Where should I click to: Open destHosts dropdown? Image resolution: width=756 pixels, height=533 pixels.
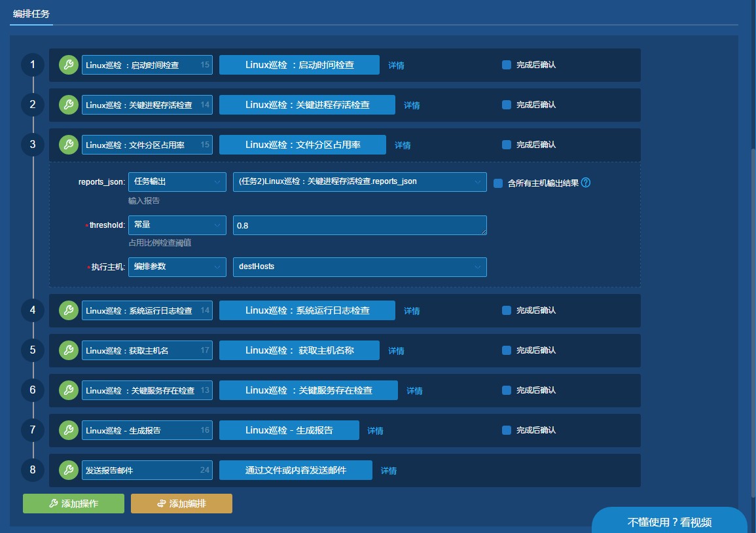pos(360,267)
